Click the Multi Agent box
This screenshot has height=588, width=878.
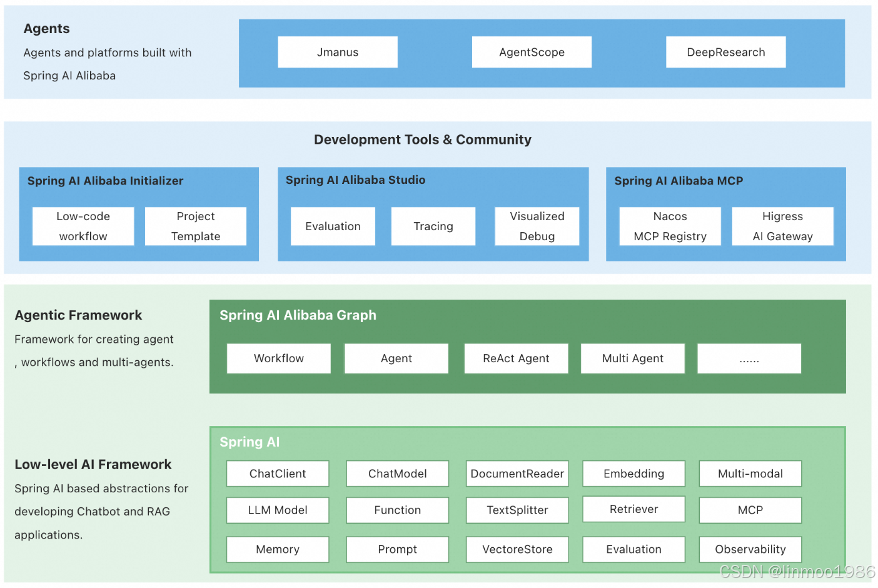(633, 358)
